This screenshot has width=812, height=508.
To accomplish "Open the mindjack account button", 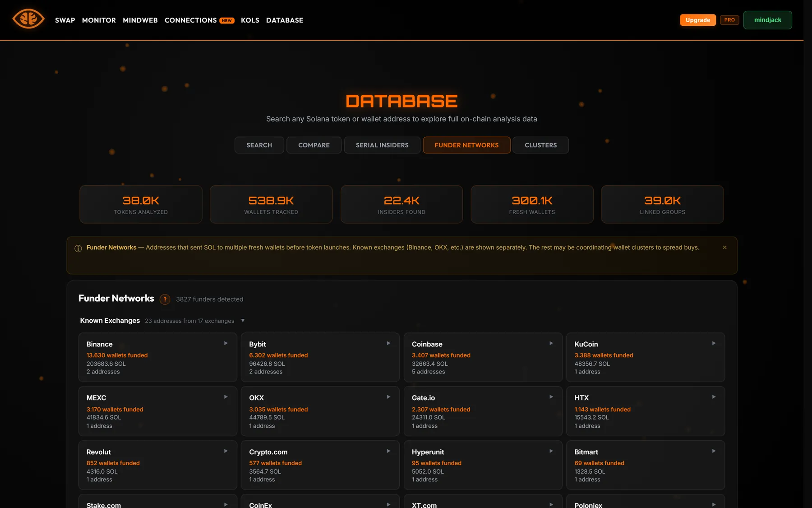I will pyautogui.click(x=768, y=20).
